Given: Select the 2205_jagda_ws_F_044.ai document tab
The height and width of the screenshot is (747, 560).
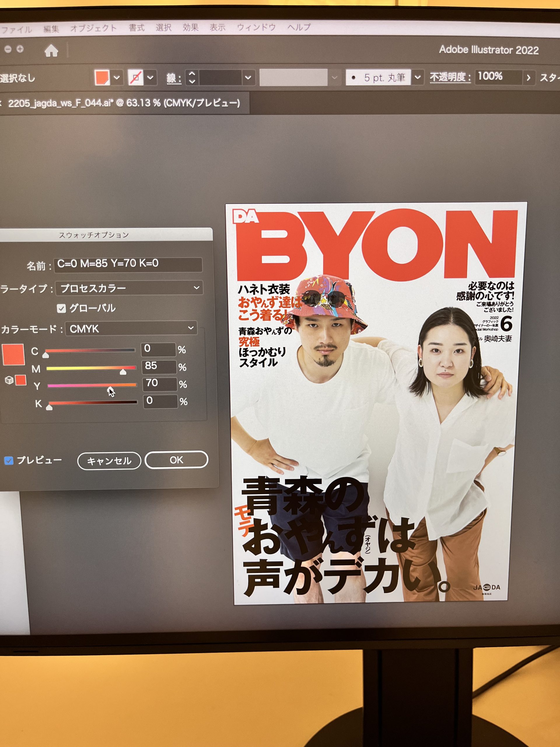Looking at the screenshot, I should 124,103.
